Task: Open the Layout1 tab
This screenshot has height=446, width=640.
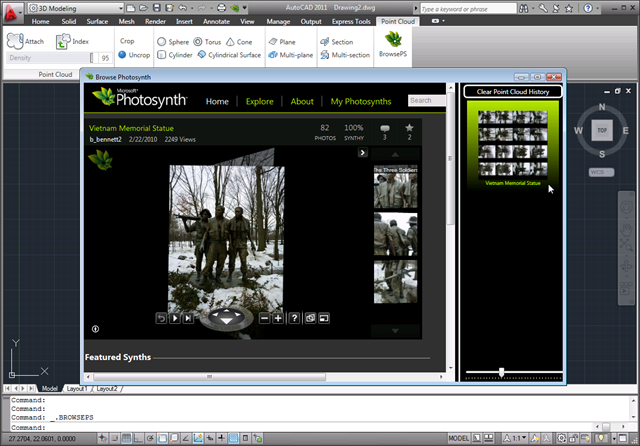Action: coord(77,388)
